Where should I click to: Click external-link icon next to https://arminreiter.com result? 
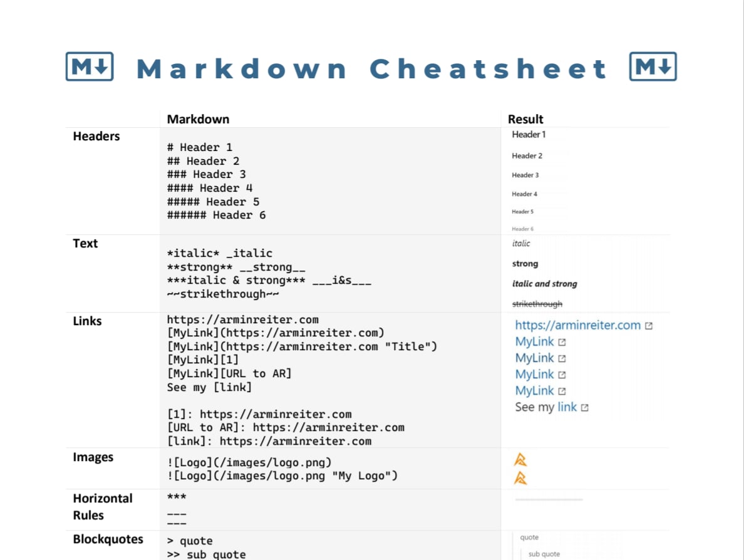coord(649,326)
